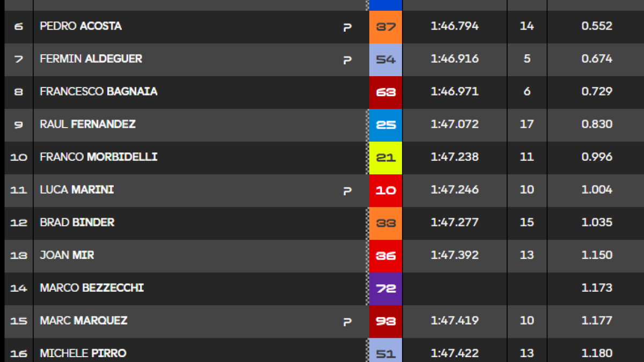Select Marco Bezzecchi's name
This screenshot has height=362, width=644.
pyautogui.click(x=92, y=288)
